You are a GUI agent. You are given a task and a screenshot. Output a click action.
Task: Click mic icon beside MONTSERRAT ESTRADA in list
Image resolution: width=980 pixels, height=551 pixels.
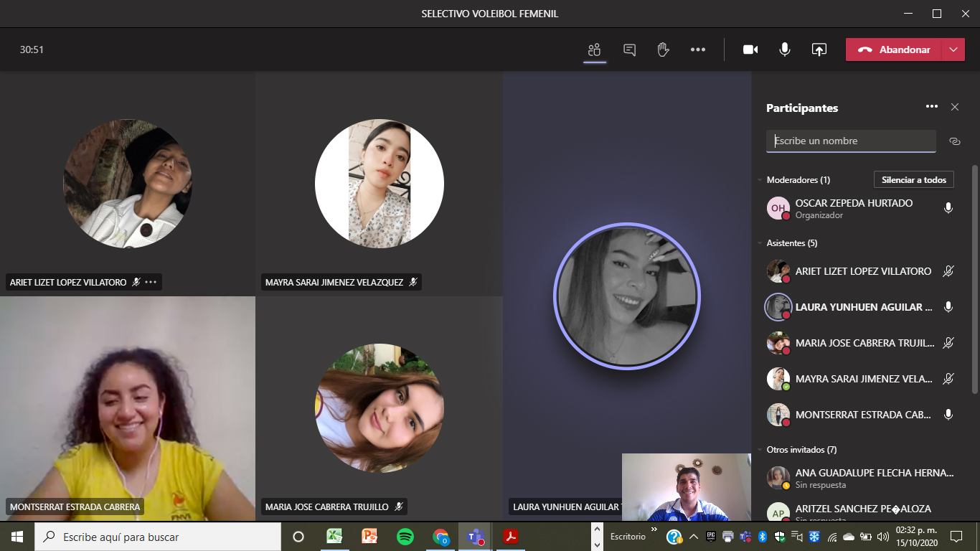(948, 415)
